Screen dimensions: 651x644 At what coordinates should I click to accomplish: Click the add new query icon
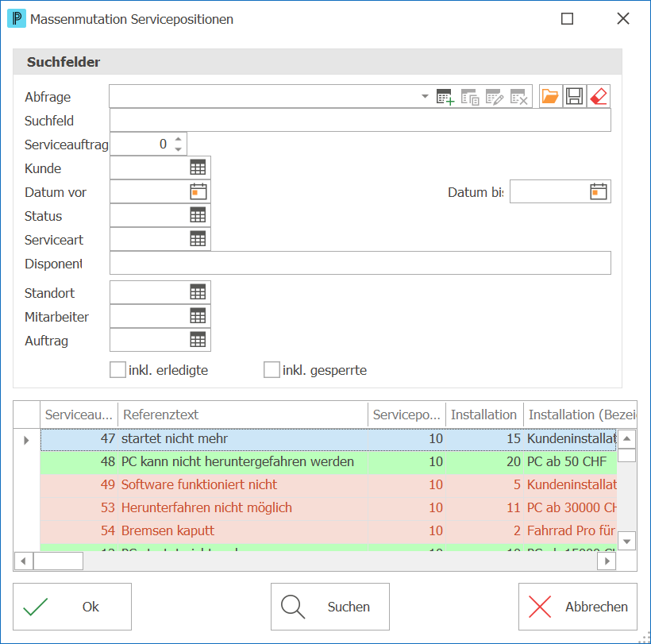tap(445, 97)
